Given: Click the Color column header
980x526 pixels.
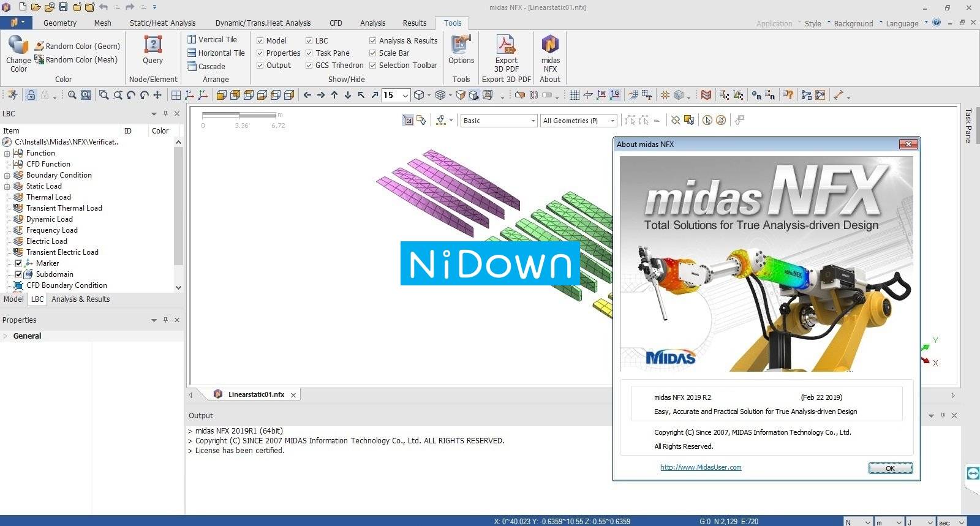Looking at the screenshot, I should pyautogui.click(x=160, y=130).
